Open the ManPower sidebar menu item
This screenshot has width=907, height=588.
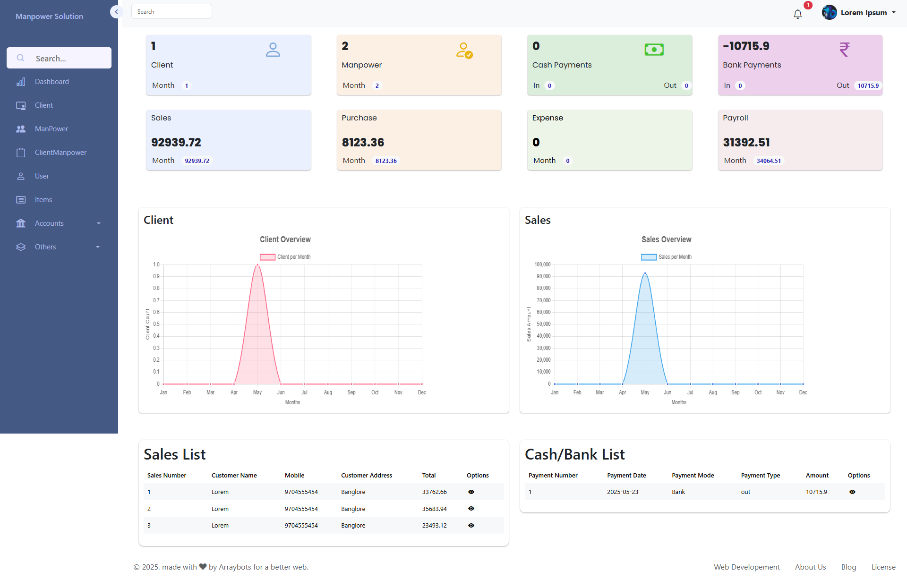[x=51, y=129]
